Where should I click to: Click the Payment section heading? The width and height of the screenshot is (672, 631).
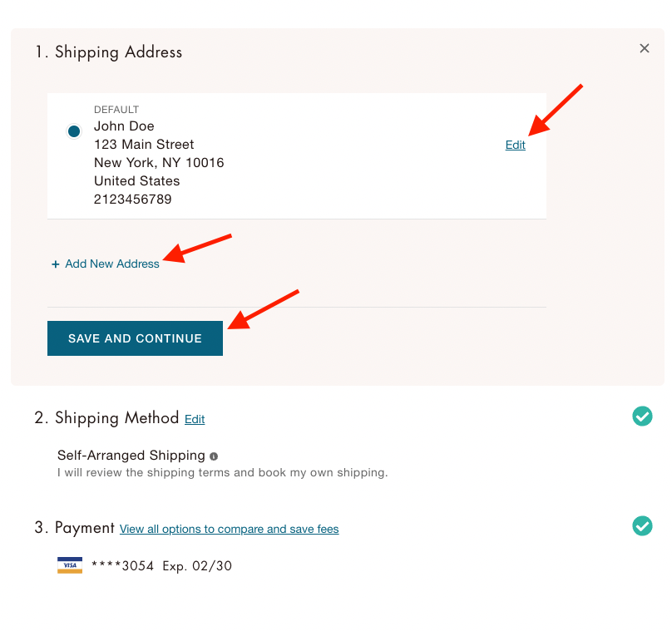[x=75, y=528]
